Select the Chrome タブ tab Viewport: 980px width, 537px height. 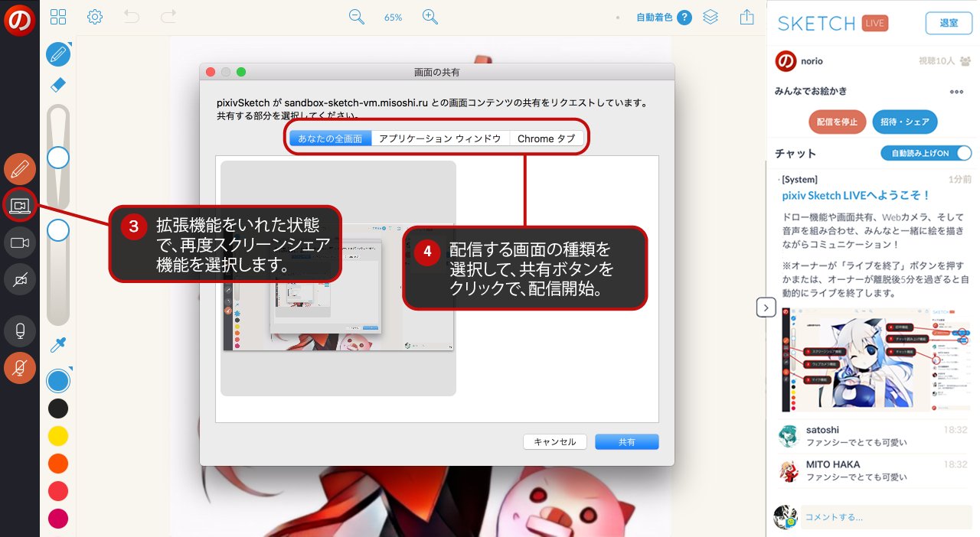click(x=547, y=138)
